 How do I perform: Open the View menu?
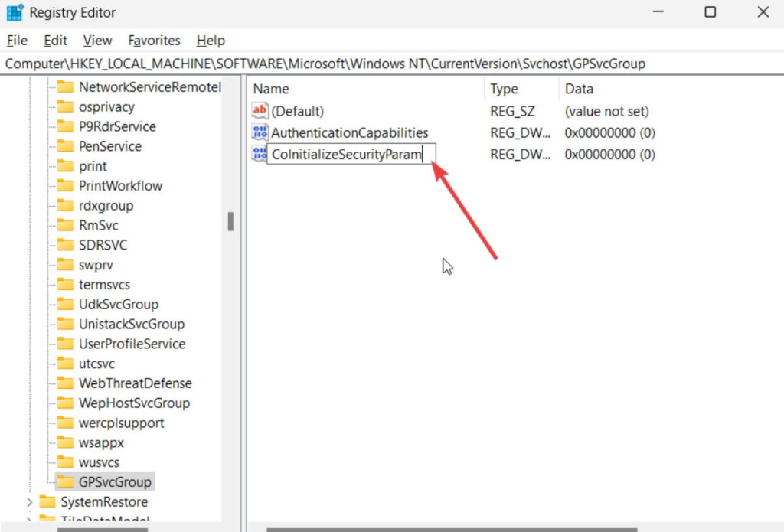[x=97, y=41]
